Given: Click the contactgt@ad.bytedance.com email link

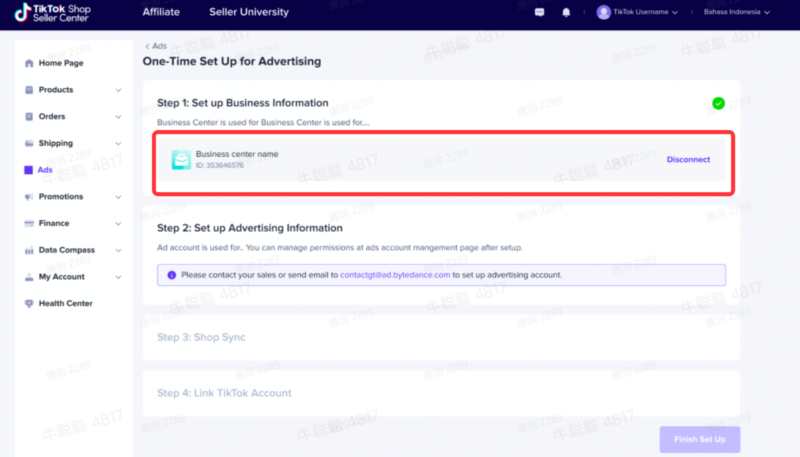Looking at the screenshot, I should 394,274.
